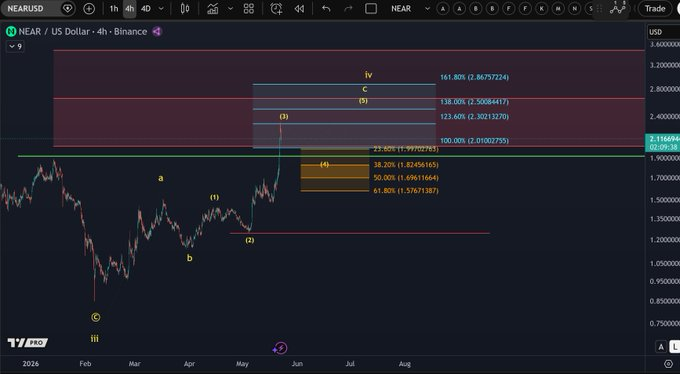Image resolution: width=680 pixels, height=374 pixels.
Task: Expand the indicator favorites dropdown arrow
Action: [231, 9]
